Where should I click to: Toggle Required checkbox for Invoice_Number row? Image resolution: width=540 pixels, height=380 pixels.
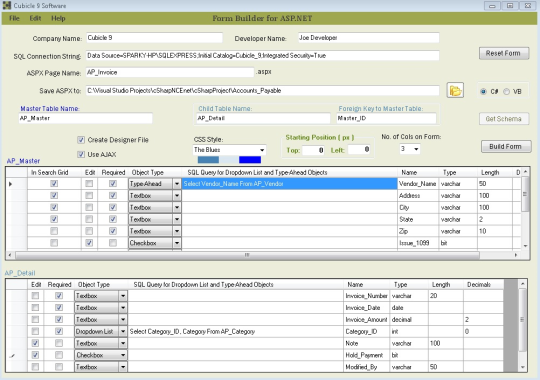click(x=59, y=296)
